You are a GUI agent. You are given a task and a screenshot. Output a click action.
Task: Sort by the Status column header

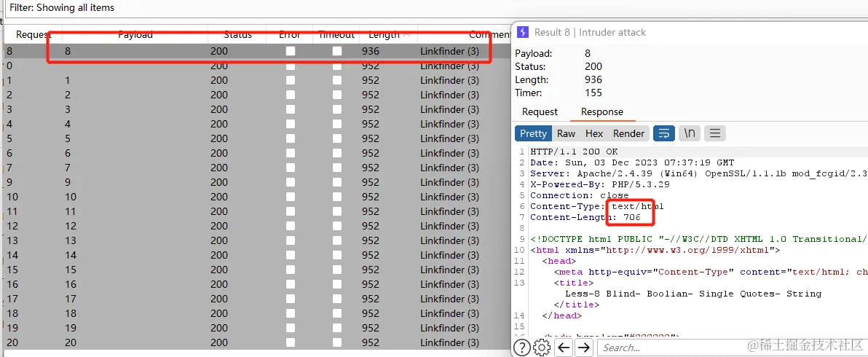[237, 34]
